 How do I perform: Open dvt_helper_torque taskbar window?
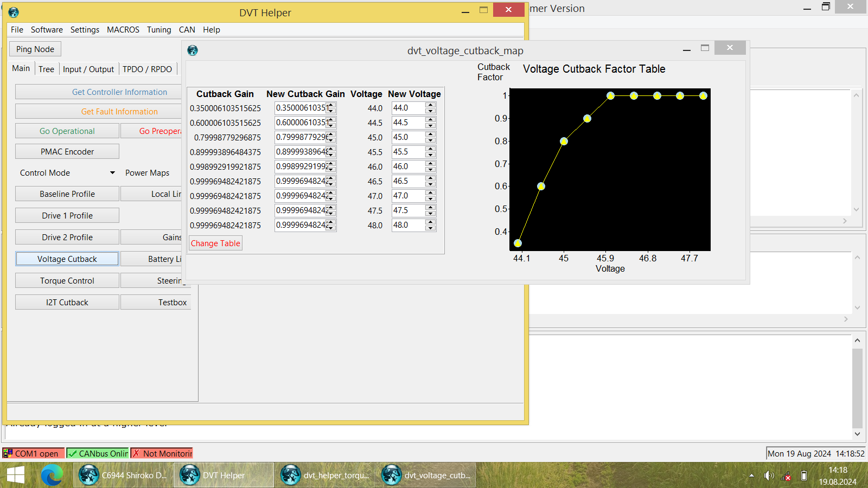pyautogui.click(x=325, y=476)
